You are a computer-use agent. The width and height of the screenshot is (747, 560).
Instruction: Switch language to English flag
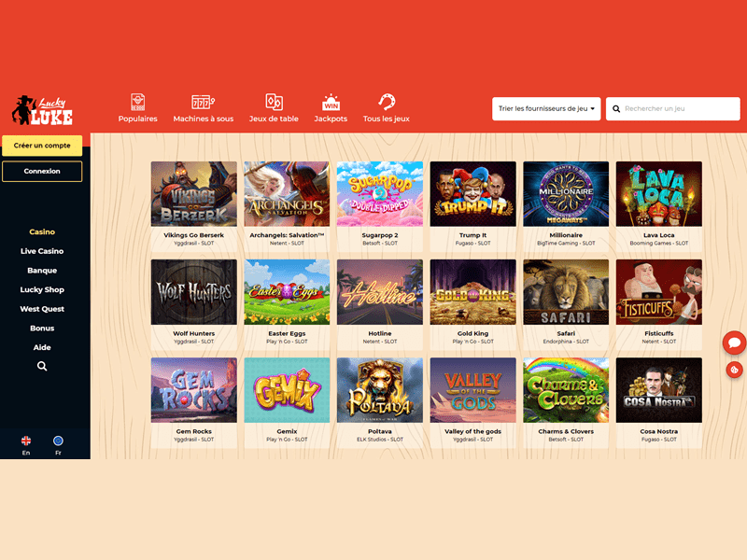tap(26, 441)
